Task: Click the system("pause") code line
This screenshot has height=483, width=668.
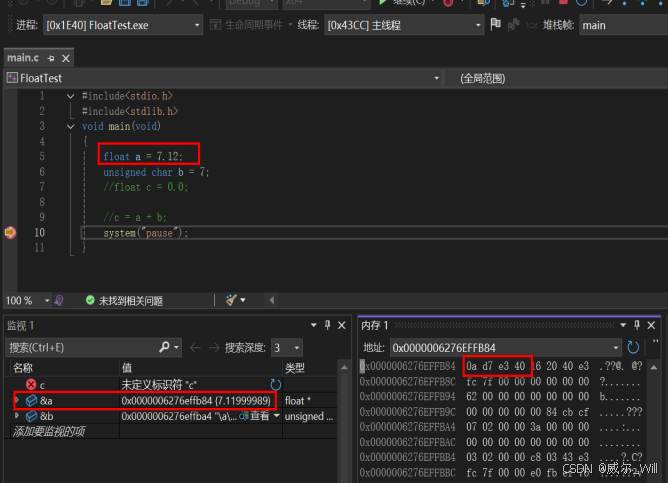Action: pyautogui.click(x=145, y=233)
